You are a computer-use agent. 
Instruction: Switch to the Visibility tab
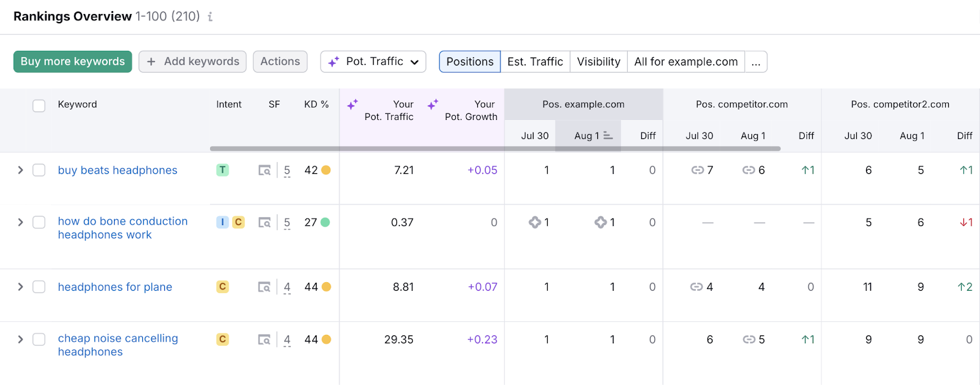point(598,62)
